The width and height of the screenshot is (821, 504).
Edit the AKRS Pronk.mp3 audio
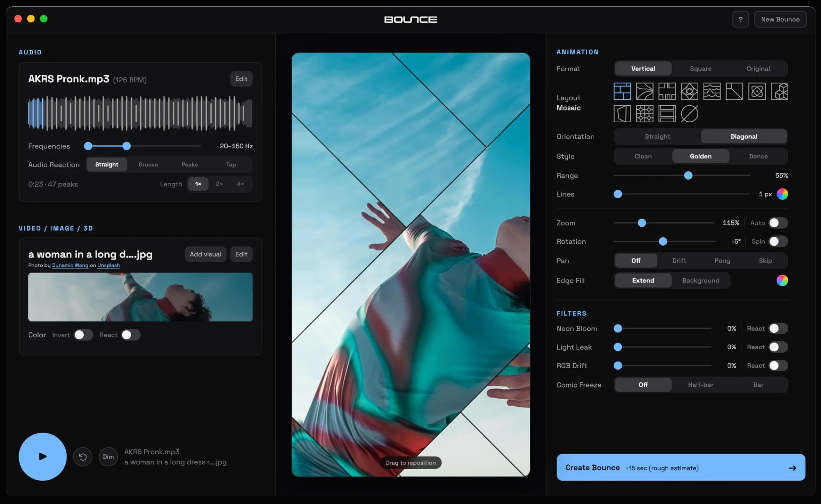pyautogui.click(x=241, y=79)
